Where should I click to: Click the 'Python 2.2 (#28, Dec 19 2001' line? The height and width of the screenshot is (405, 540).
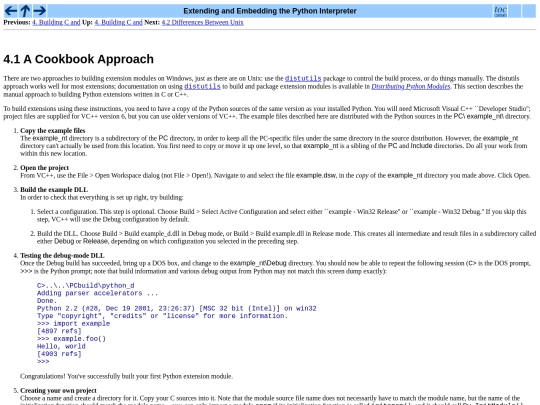pyautogui.click(x=177, y=308)
